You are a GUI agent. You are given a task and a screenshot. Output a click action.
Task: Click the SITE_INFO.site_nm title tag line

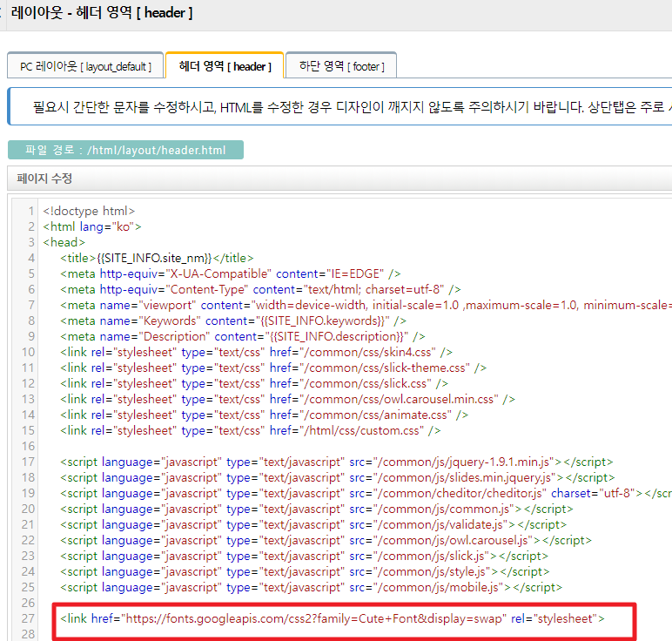[157, 258]
